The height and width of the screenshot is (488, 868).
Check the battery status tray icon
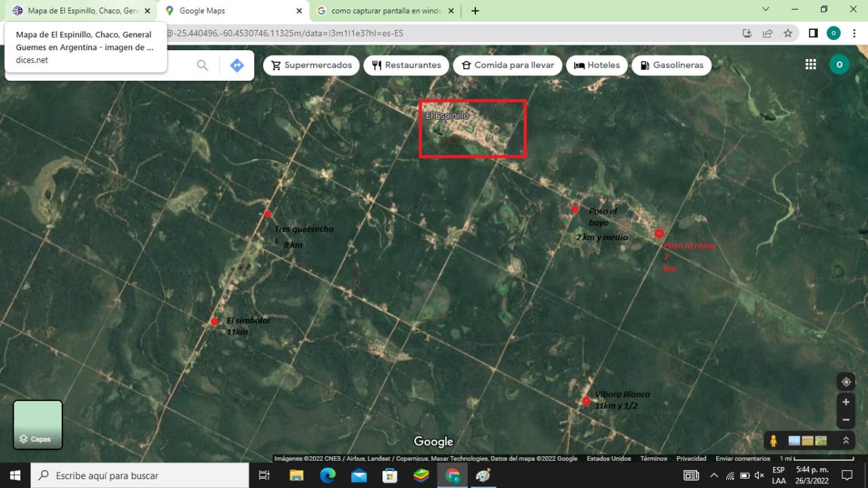[x=745, y=476]
